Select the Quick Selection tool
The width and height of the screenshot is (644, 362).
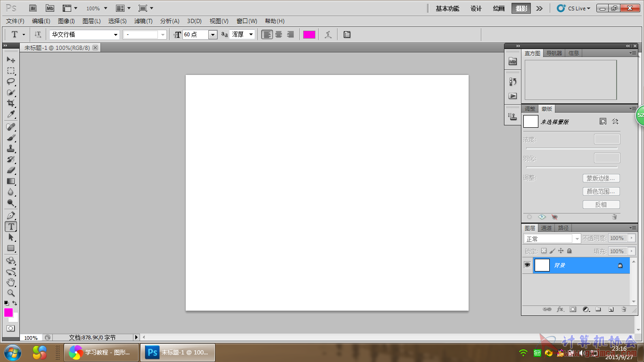[x=11, y=92]
